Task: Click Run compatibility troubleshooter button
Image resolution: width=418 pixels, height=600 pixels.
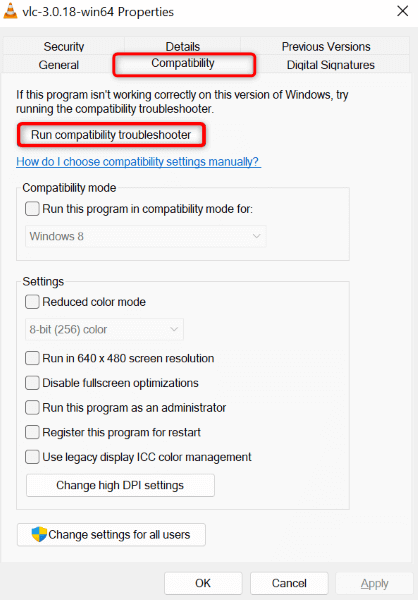Action: (111, 135)
